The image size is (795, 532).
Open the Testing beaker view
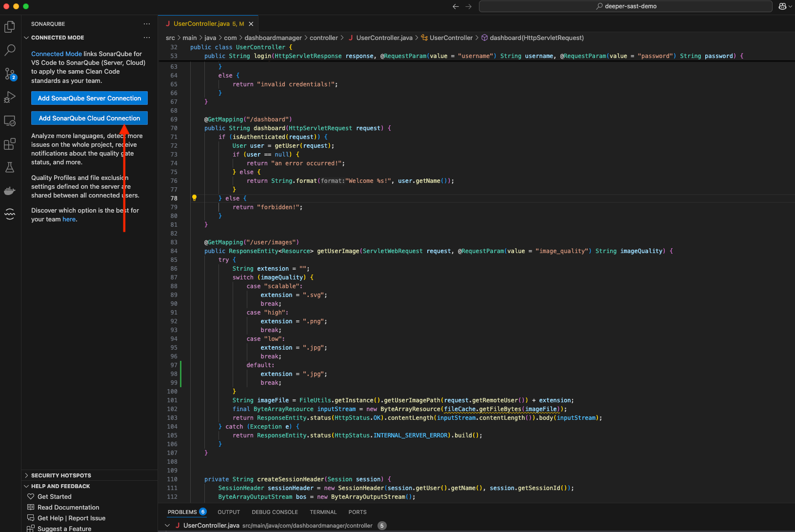(x=10, y=167)
